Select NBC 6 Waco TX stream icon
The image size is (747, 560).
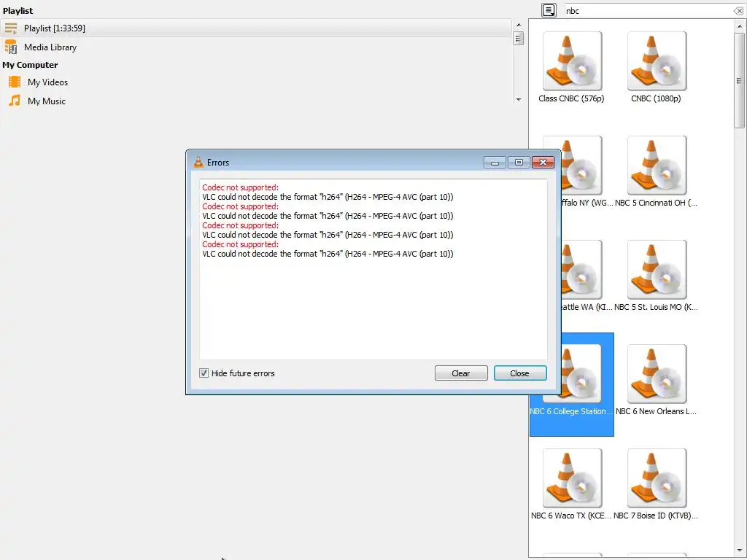coord(572,478)
